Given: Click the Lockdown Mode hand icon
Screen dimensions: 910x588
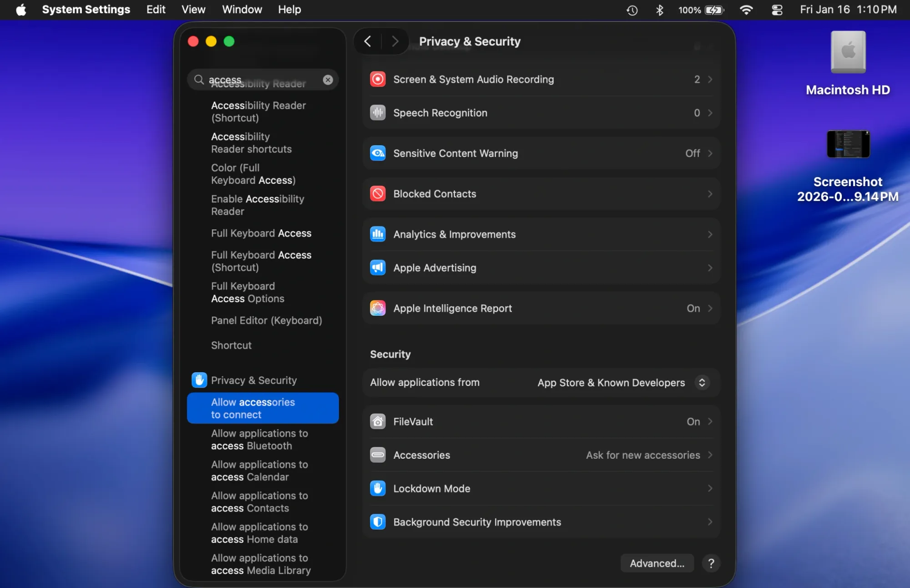Looking at the screenshot, I should (378, 488).
